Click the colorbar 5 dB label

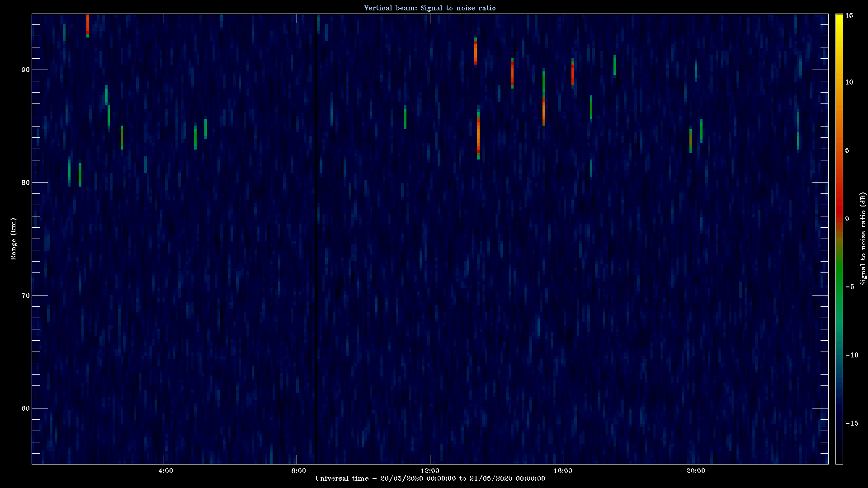coord(847,150)
